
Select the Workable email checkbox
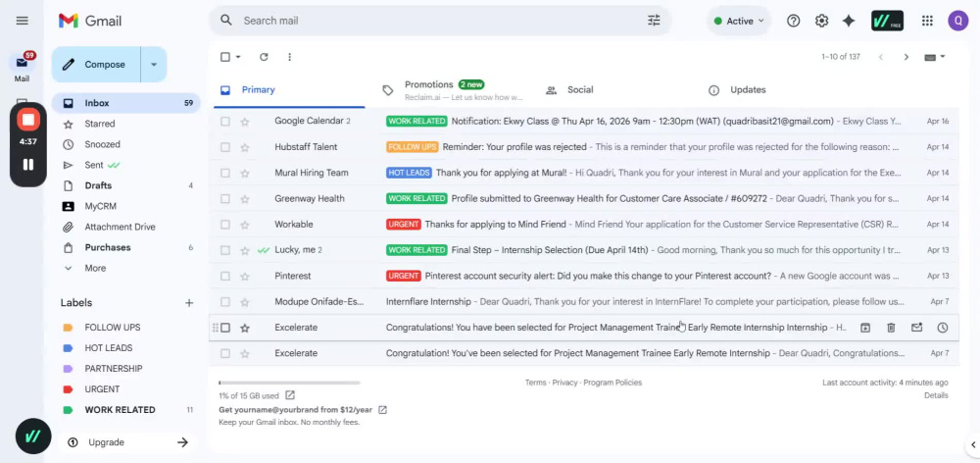(225, 225)
